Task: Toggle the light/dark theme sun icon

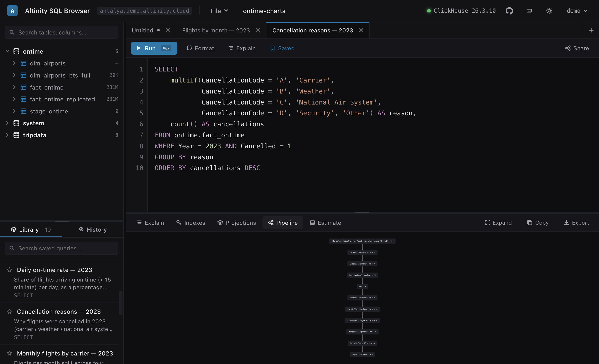Action: 549,11
